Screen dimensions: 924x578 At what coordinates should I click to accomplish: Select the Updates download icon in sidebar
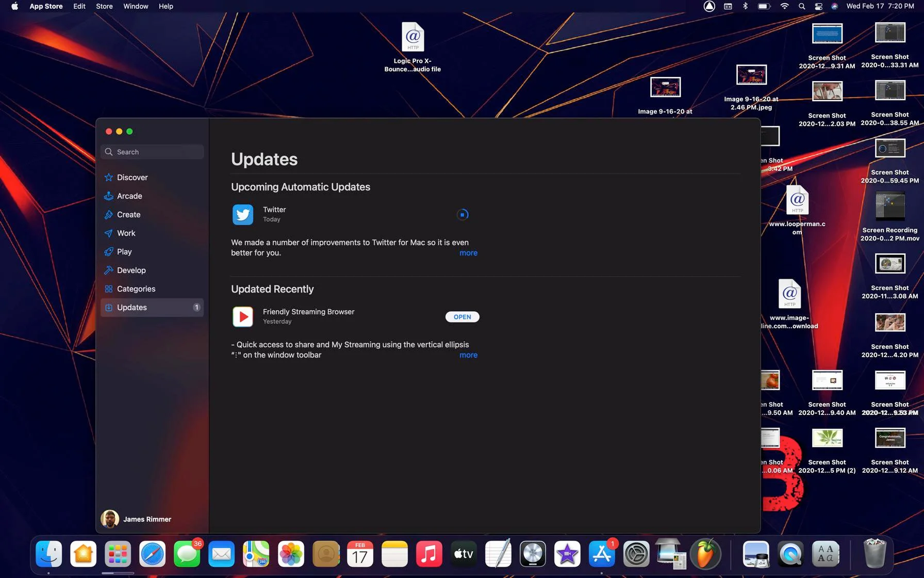(108, 308)
